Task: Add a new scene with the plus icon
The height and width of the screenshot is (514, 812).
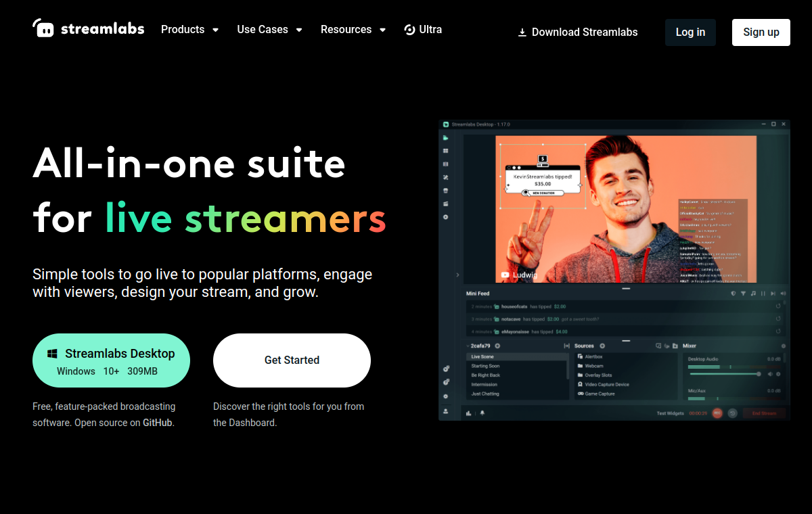Action: [x=497, y=346]
